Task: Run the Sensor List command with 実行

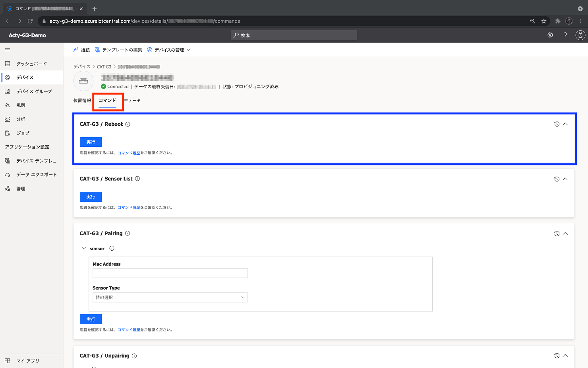Action: click(x=91, y=197)
